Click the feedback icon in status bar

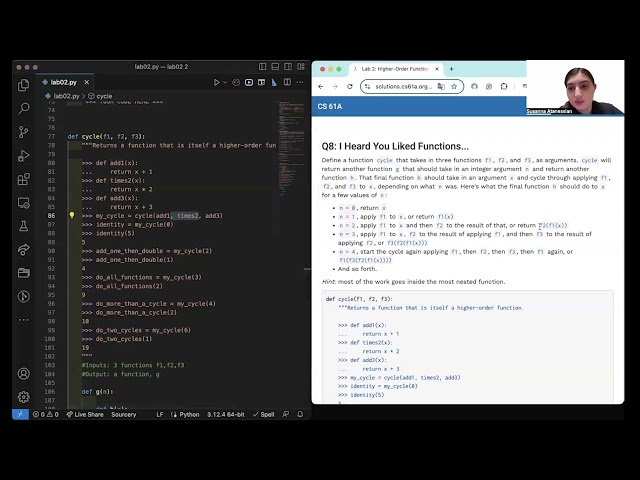pyautogui.click(x=286, y=414)
